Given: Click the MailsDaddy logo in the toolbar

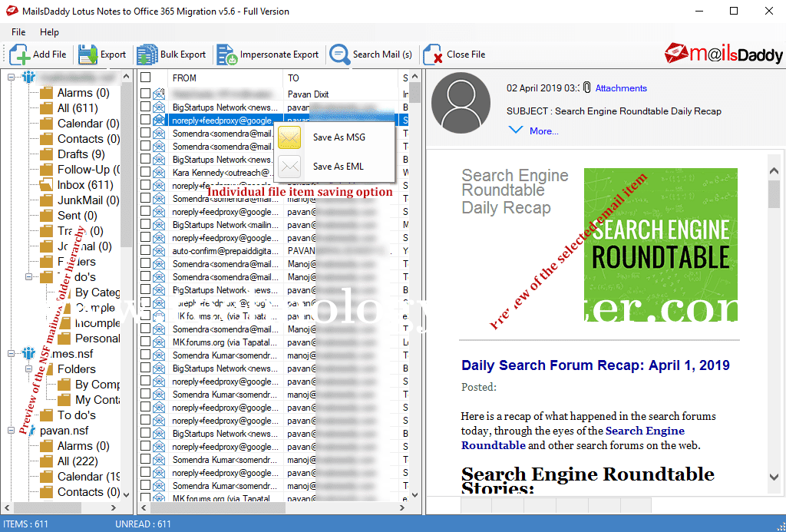Looking at the screenshot, I should tap(724, 54).
